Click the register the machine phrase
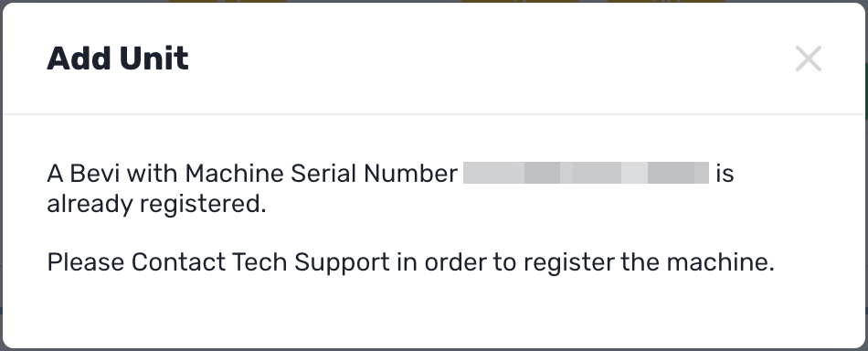The width and height of the screenshot is (868, 351). (649, 262)
